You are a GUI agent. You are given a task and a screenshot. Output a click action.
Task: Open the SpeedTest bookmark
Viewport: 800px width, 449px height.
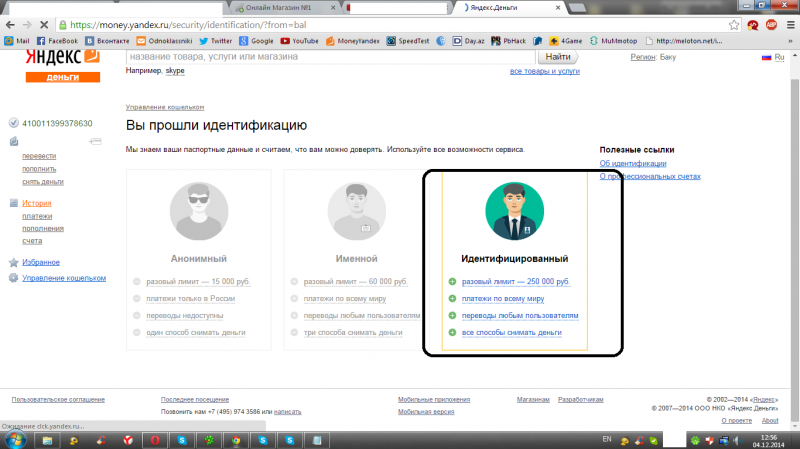click(408, 41)
